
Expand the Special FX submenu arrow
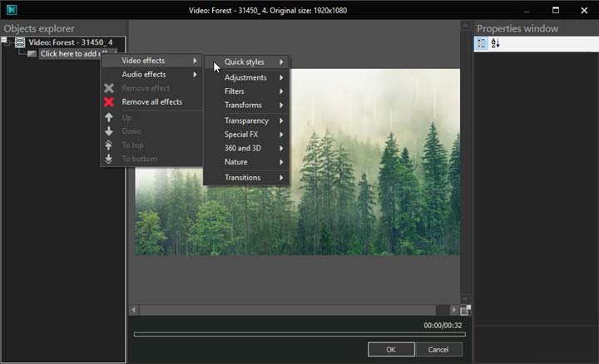coord(281,135)
